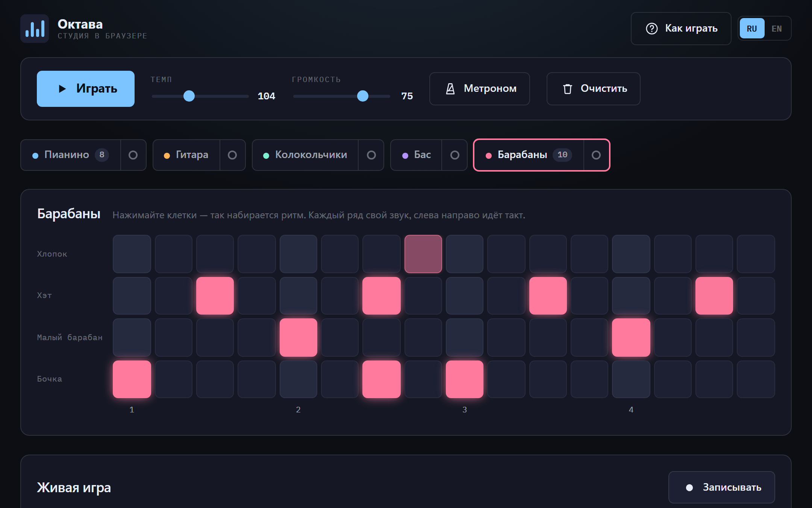812x508 pixels.
Task: Switch to the Бас instrument tab
Action: coord(416,155)
